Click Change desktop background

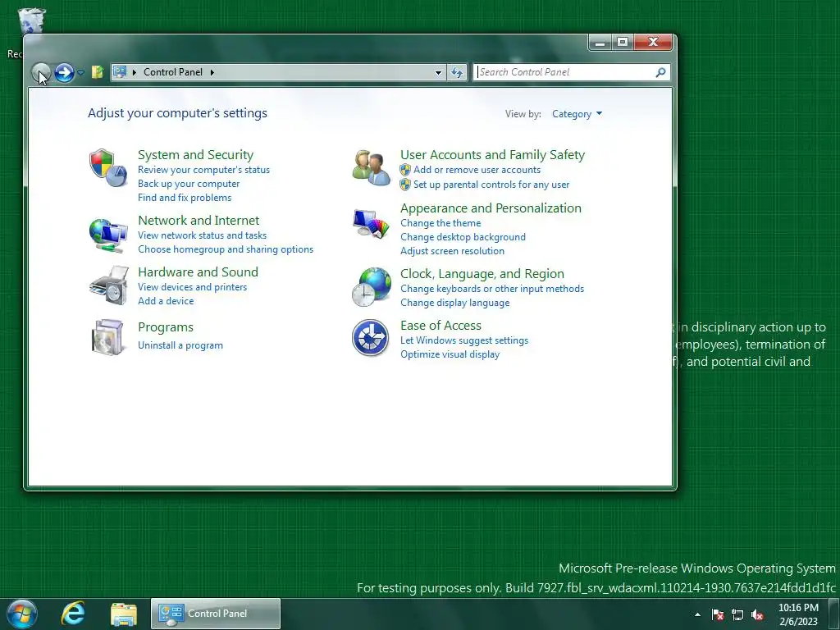(x=463, y=237)
